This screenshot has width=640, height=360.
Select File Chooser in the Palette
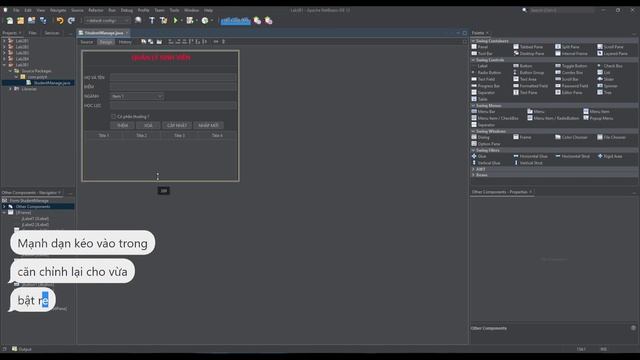point(612,137)
